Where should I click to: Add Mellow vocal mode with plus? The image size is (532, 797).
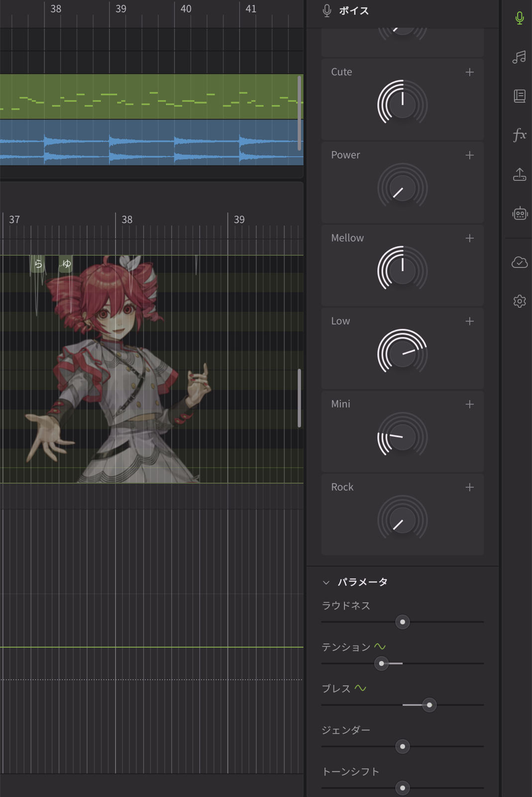[x=469, y=238]
